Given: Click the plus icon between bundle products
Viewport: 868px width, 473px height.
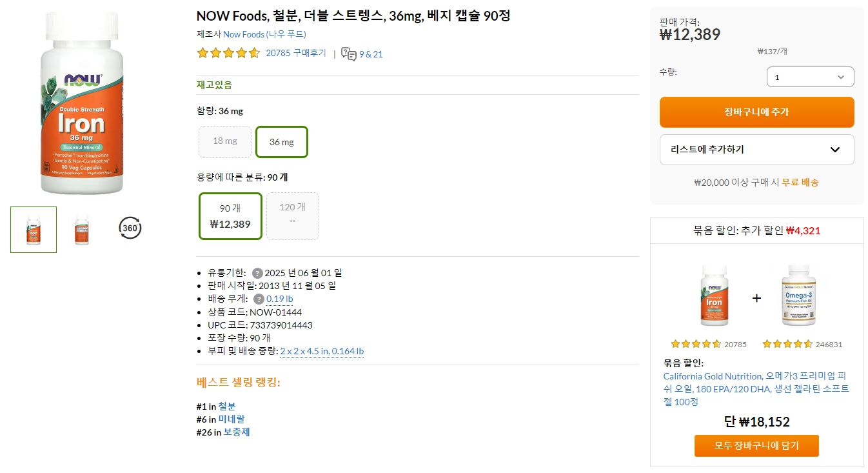Looking at the screenshot, I should coord(756,297).
